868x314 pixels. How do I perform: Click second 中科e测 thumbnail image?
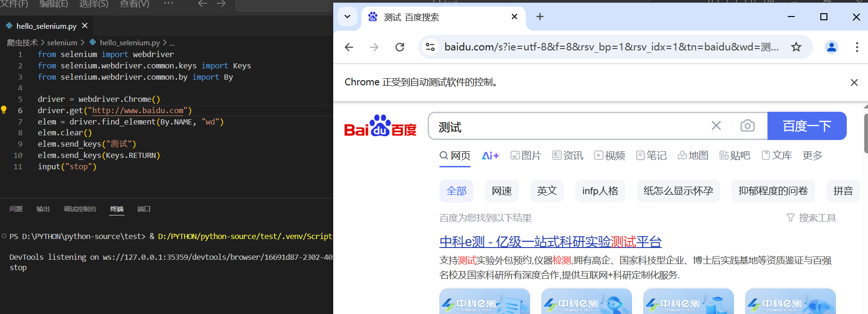(587, 301)
